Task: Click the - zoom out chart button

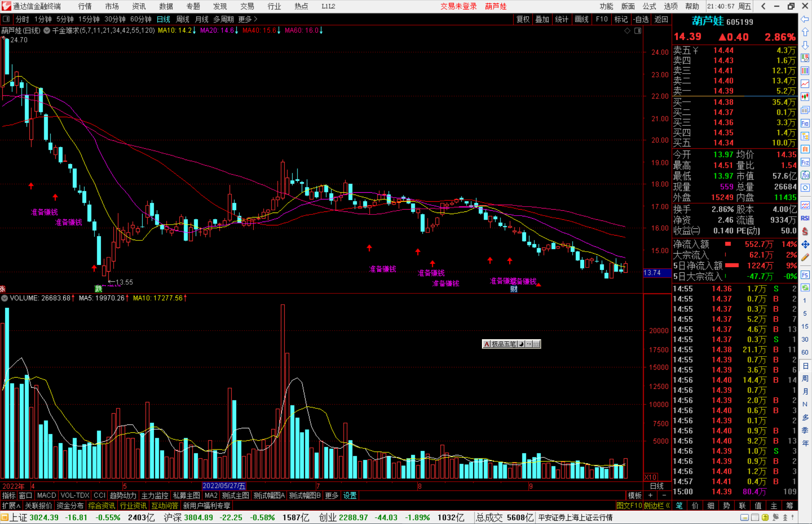Action: coord(664,495)
